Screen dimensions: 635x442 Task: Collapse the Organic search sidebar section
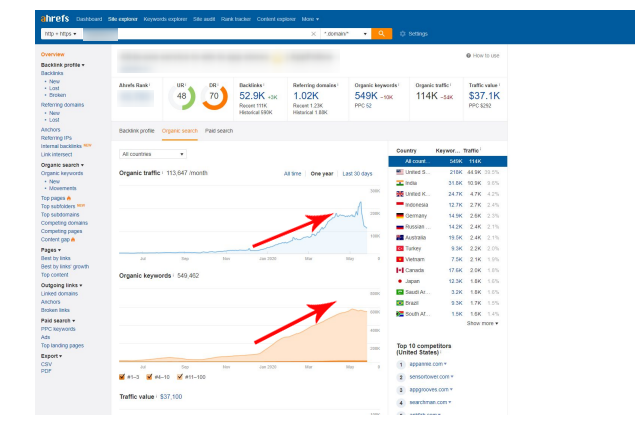[62, 165]
